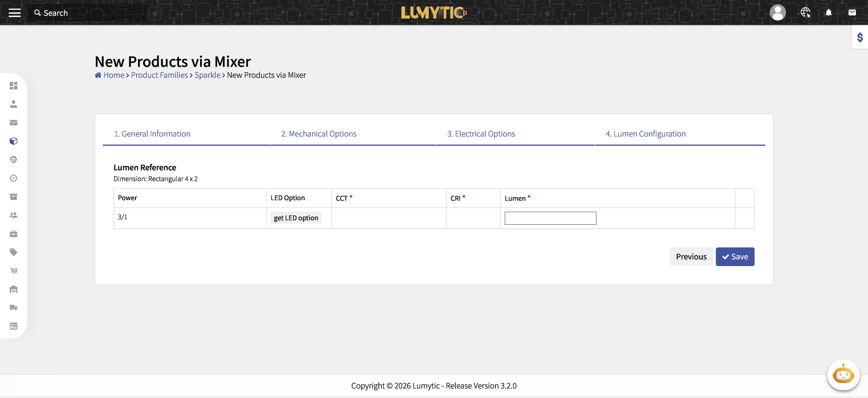
Task: Click the gear wrench sidebar icon
Action: pos(13,160)
